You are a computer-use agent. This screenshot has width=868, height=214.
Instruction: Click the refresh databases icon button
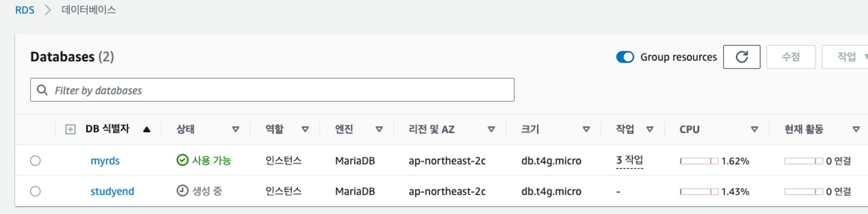pyautogui.click(x=741, y=57)
